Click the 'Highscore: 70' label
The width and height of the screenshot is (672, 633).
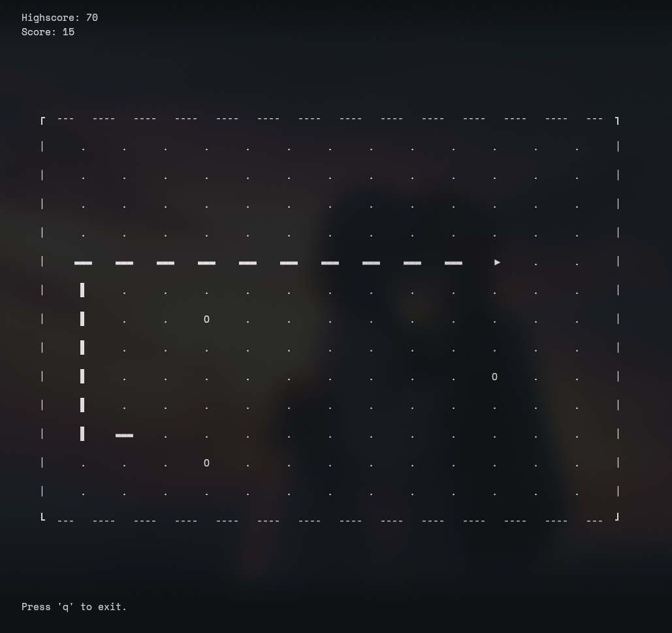click(x=59, y=18)
